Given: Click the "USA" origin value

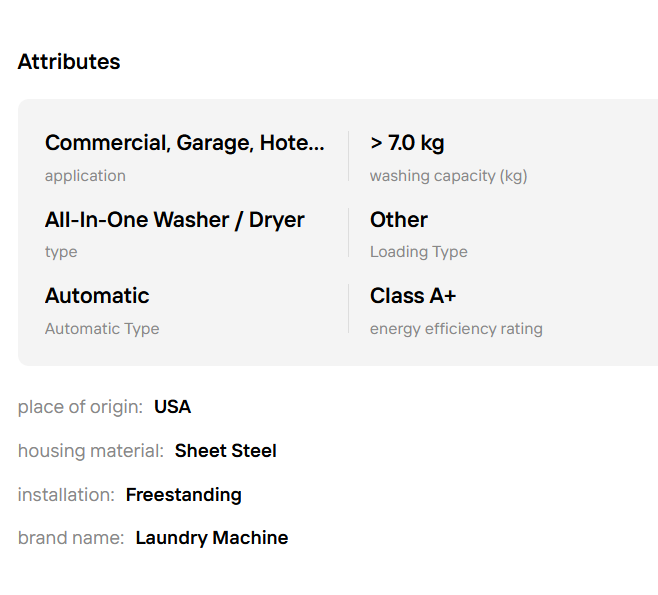Looking at the screenshot, I should coord(172,407).
